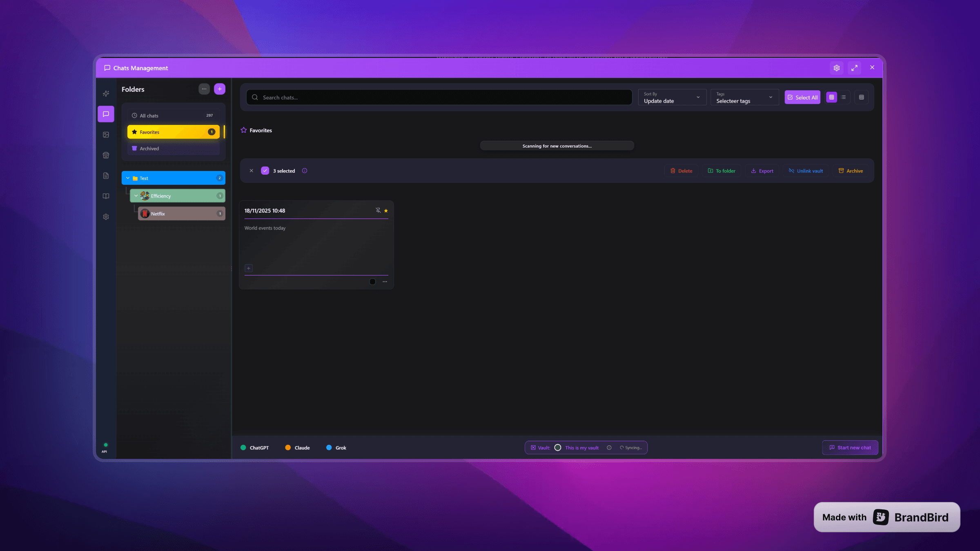Click the archive box icon in sidebar

(106, 155)
